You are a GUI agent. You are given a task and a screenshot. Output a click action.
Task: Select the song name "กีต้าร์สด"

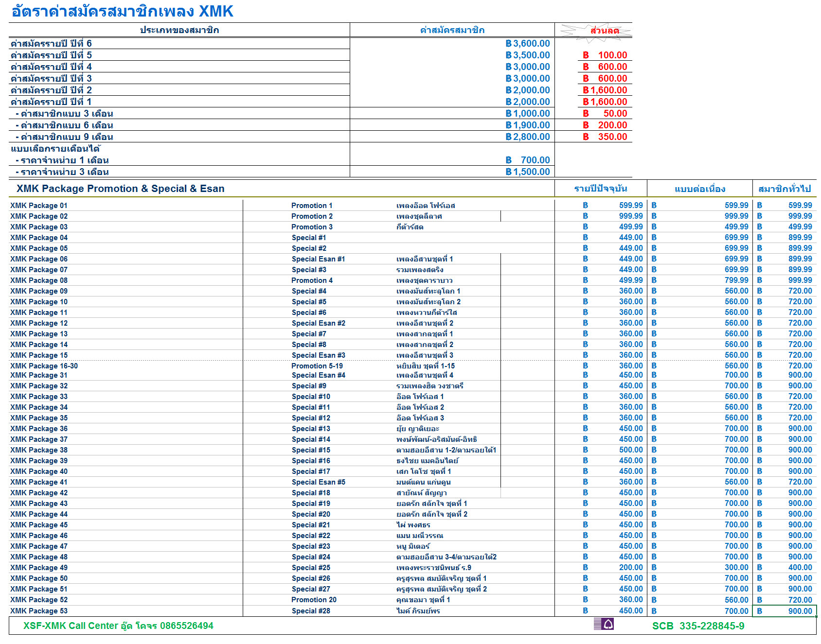click(410, 227)
